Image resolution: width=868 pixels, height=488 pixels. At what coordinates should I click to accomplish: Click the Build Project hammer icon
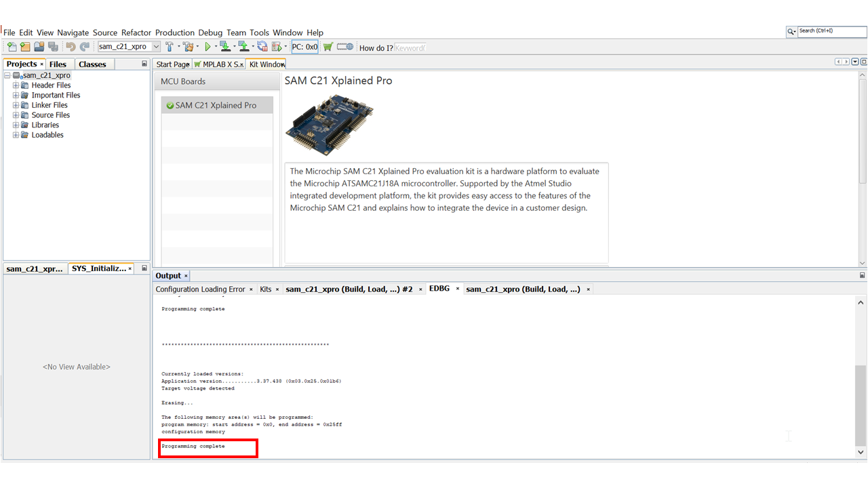[x=170, y=47]
